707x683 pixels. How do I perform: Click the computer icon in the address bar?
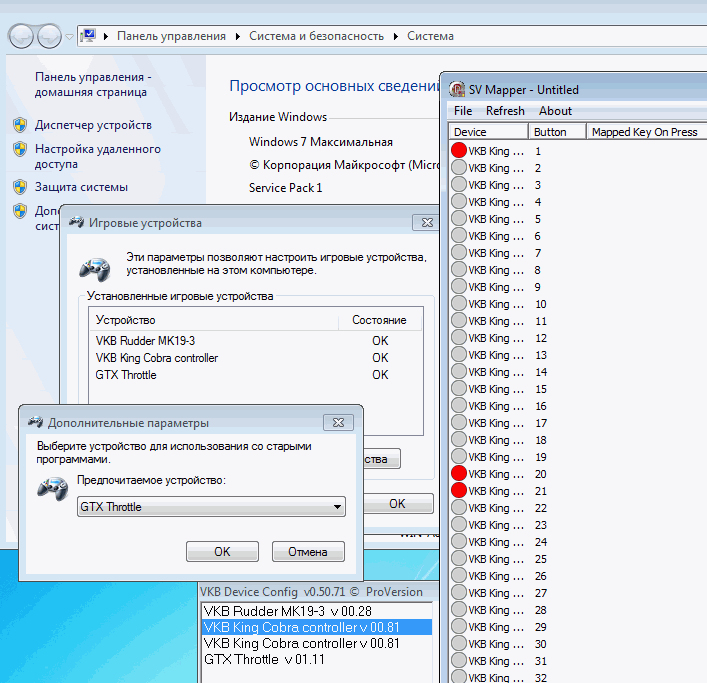point(88,36)
